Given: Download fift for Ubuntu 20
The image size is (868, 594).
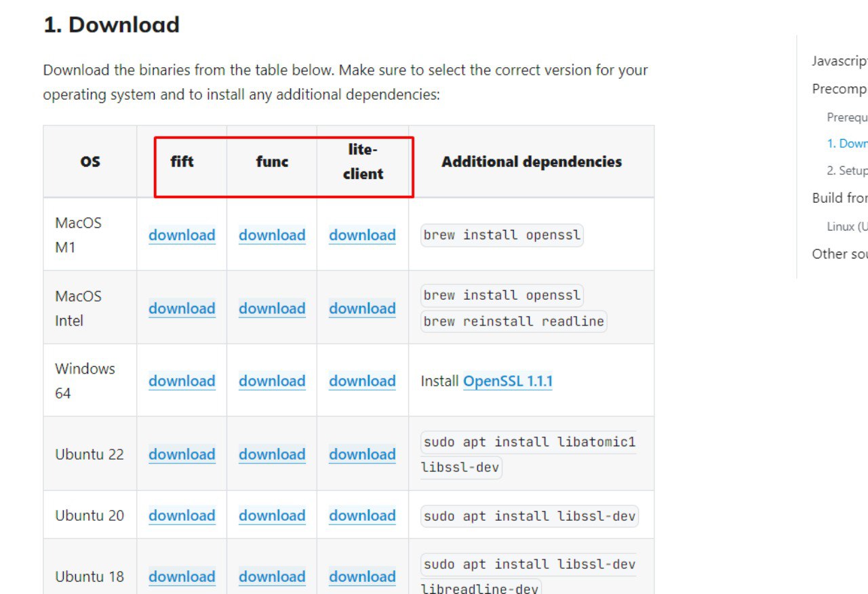Looking at the screenshot, I should (182, 515).
